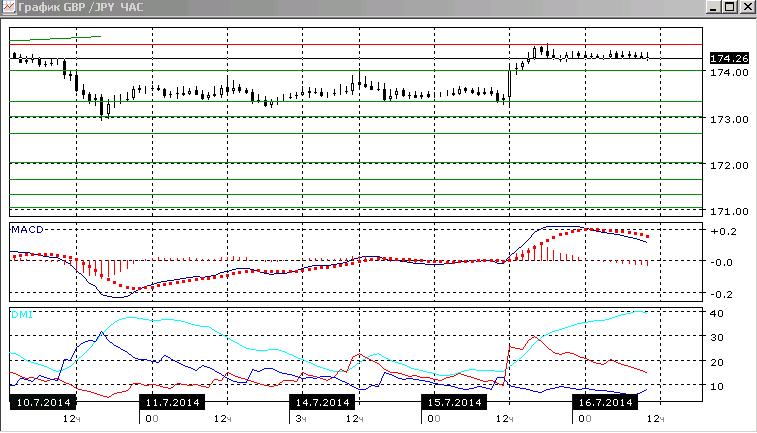
Task: Click the 15.7.2014 date marker
Action: click(454, 403)
